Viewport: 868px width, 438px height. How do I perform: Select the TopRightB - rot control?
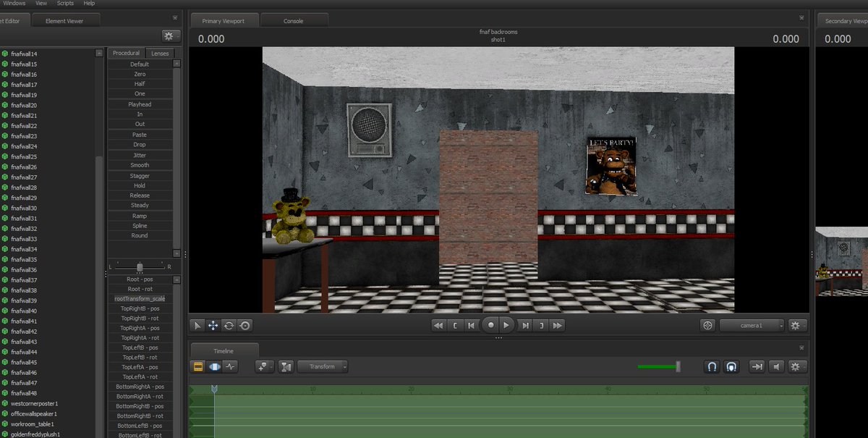[x=140, y=318]
